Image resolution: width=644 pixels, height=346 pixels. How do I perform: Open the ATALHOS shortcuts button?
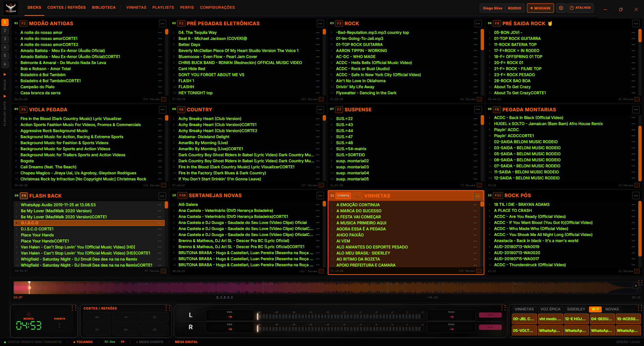pos(580,8)
